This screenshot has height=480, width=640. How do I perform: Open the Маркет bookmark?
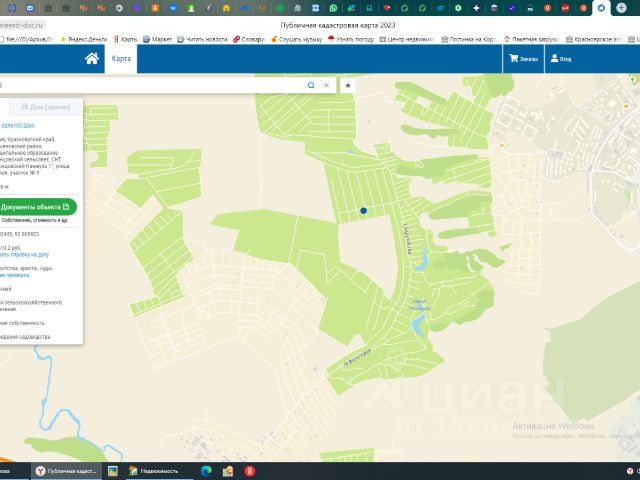(156, 40)
